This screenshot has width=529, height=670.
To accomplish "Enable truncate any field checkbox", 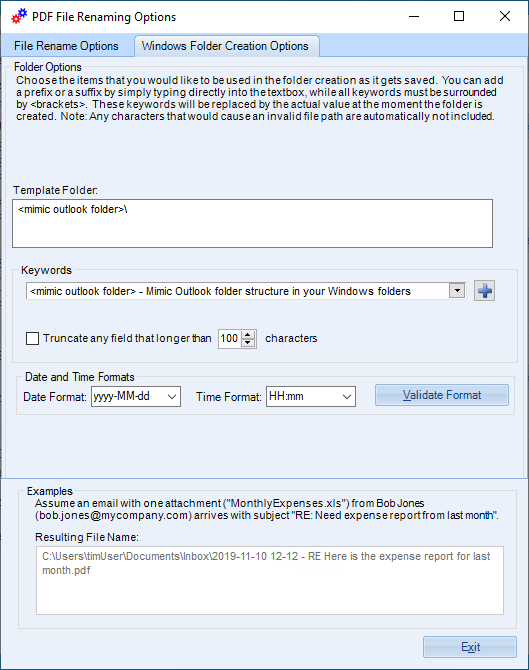I will [x=32, y=338].
